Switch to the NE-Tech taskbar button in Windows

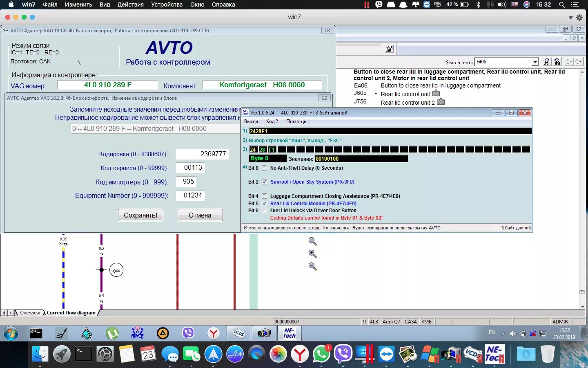pyautogui.click(x=290, y=334)
